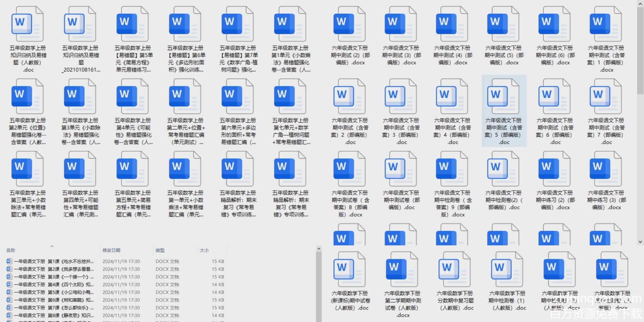Sort files by 修改日期 column
The image size is (644, 322).
coord(111,250)
